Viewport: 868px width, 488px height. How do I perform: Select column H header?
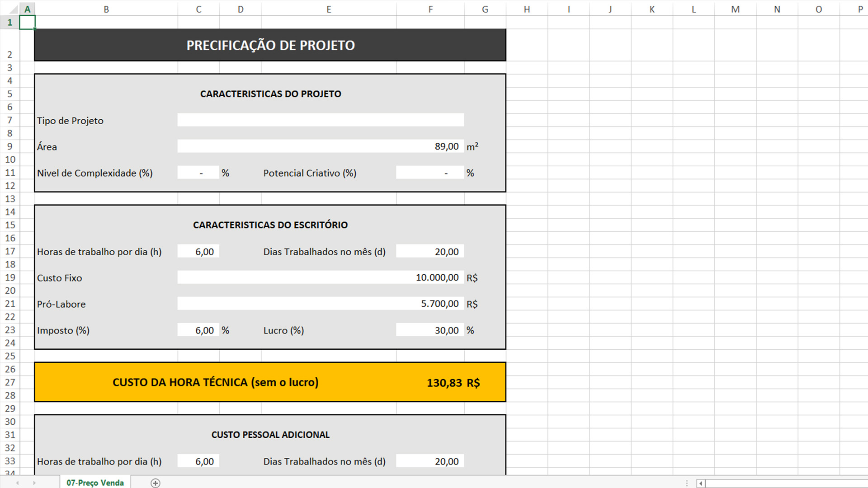[x=527, y=9]
